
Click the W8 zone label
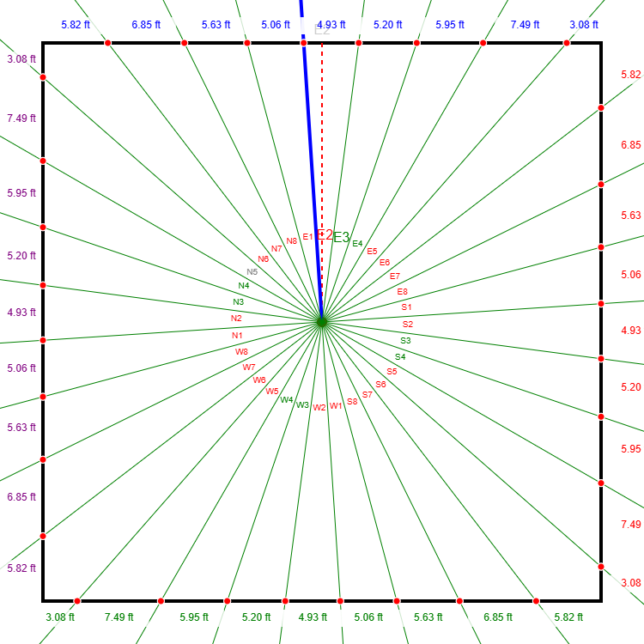coord(241,352)
